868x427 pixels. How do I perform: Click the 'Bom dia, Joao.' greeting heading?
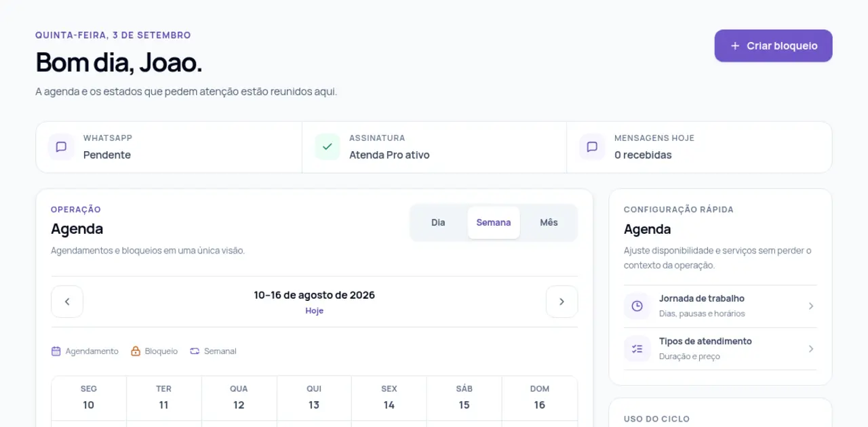click(x=119, y=62)
